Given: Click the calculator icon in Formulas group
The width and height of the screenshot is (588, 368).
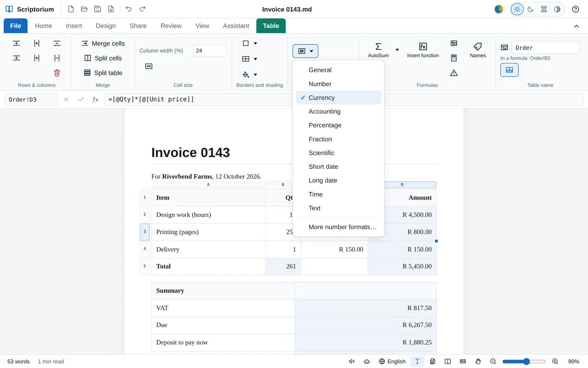Looking at the screenshot, I should (x=454, y=58).
